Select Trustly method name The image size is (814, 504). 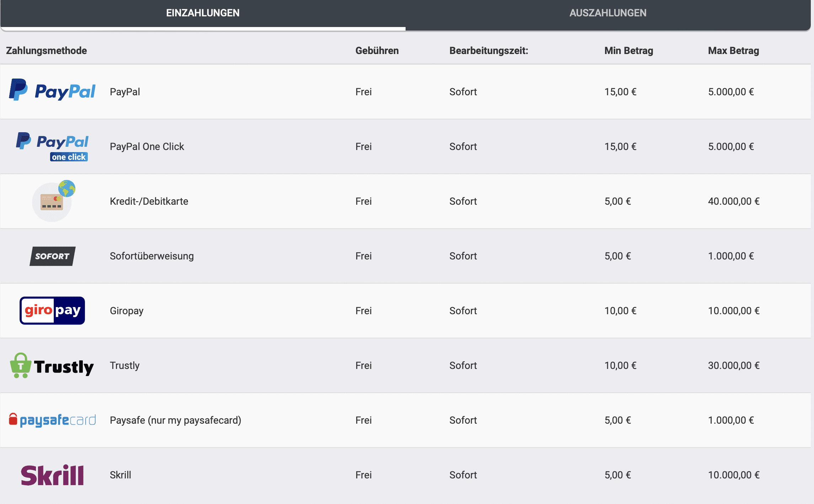tap(125, 366)
